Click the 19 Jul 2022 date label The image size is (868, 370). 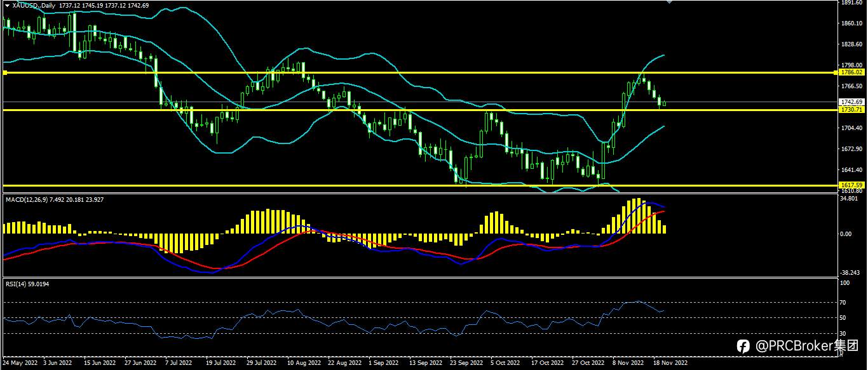(221, 364)
